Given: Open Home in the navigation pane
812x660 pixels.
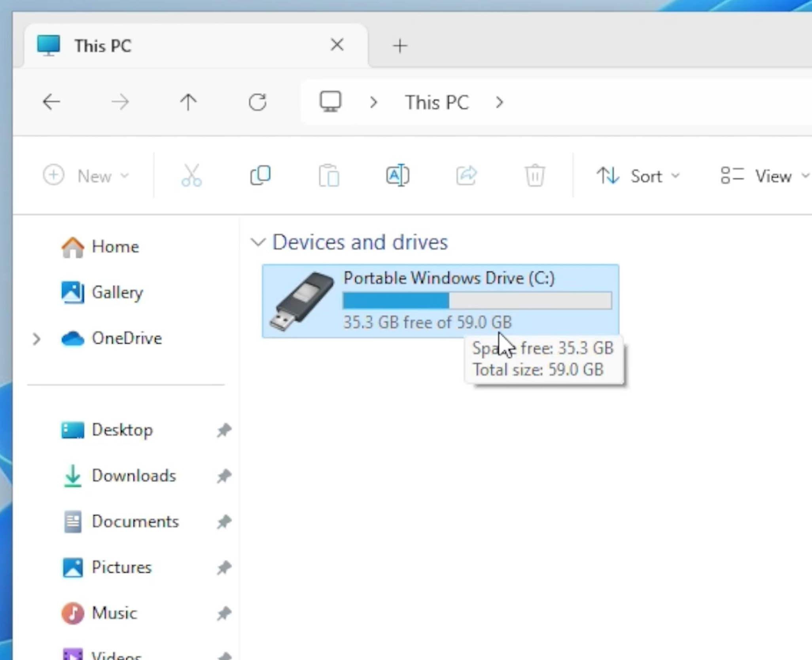Looking at the screenshot, I should click(x=100, y=247).
